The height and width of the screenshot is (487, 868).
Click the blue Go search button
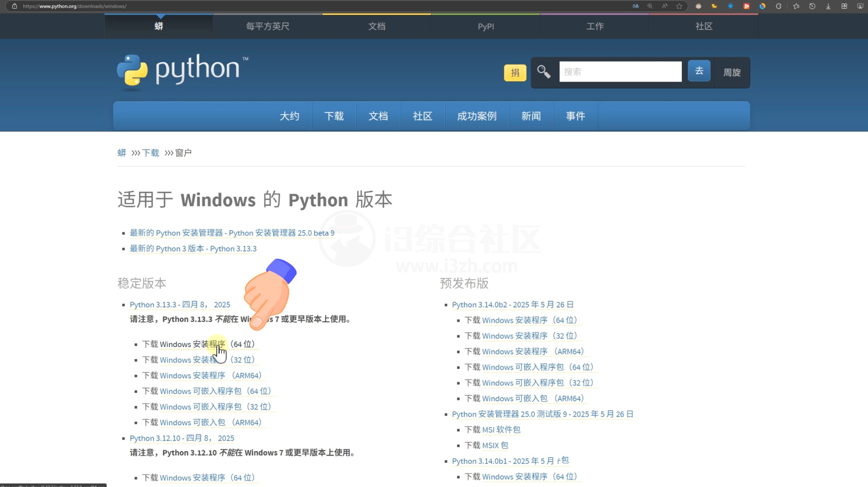click(x=699, y=71)
